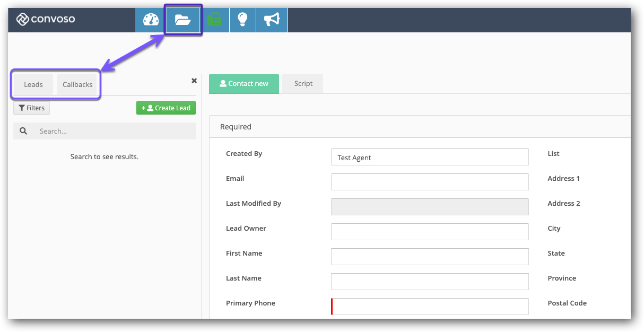Viewport: 644px width, 332px height.
Task: Focus the Primary Phone field
Action: pos(430,307)
